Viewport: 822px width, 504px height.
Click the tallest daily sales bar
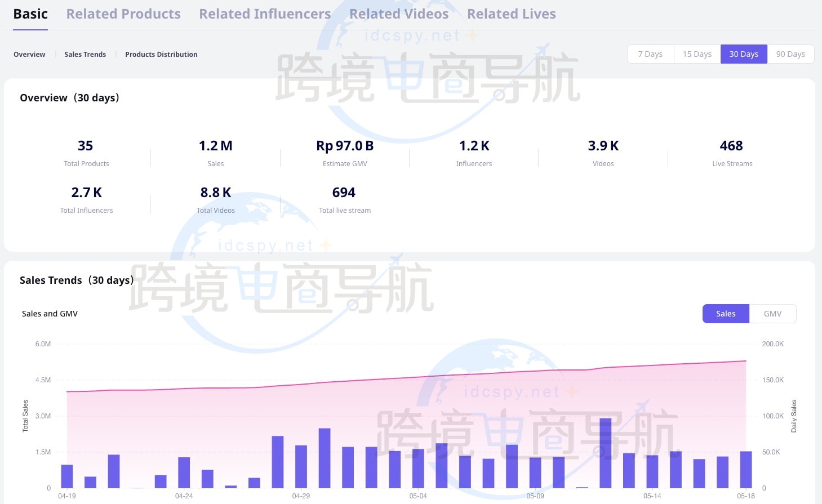606,453
